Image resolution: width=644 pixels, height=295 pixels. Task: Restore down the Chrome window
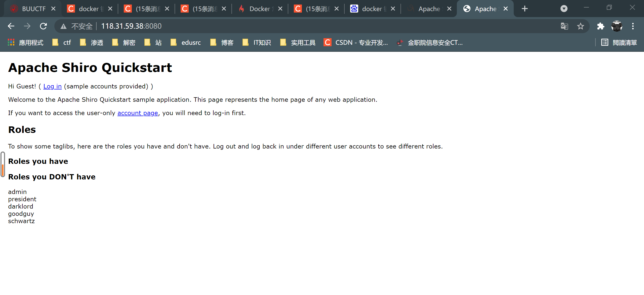pyautogui.click(x=609, y=8)
